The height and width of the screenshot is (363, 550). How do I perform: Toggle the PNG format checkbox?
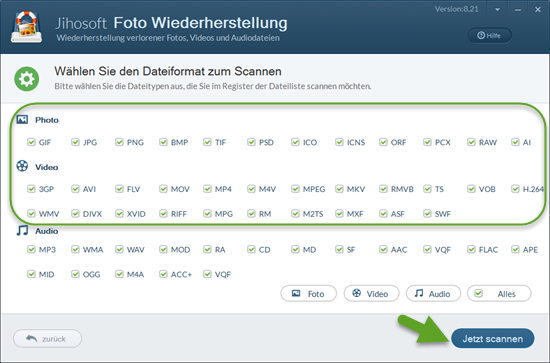pos(119,142)
